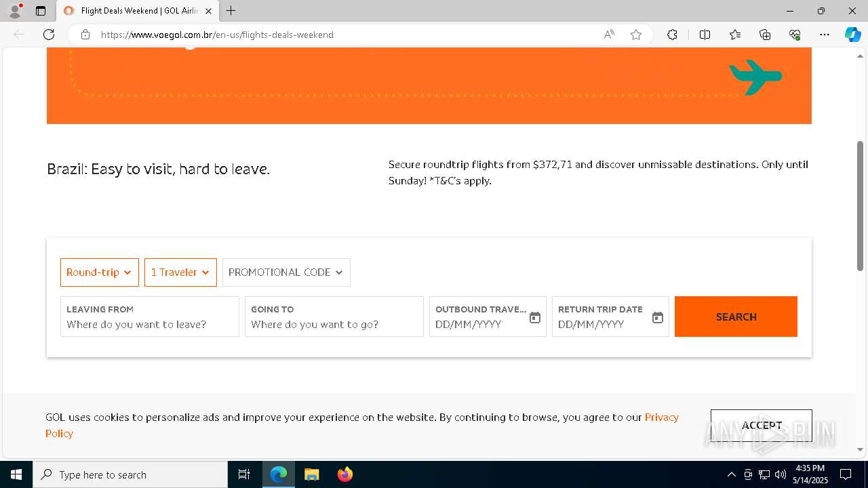Enable split screen view
The height and width of the screenshot is (488, 868).
705,35
